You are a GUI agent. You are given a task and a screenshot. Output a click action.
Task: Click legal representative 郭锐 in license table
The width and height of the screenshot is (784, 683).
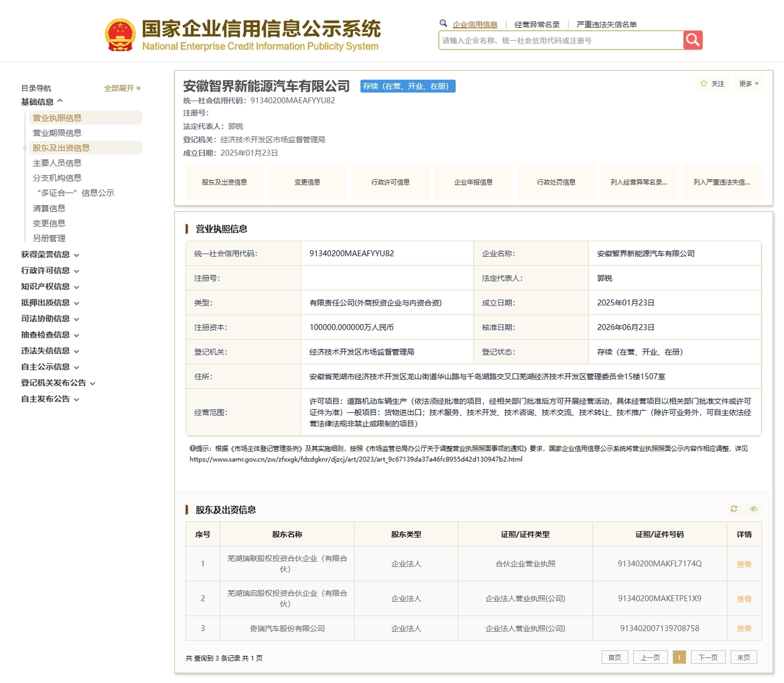(x=605, y=278)
